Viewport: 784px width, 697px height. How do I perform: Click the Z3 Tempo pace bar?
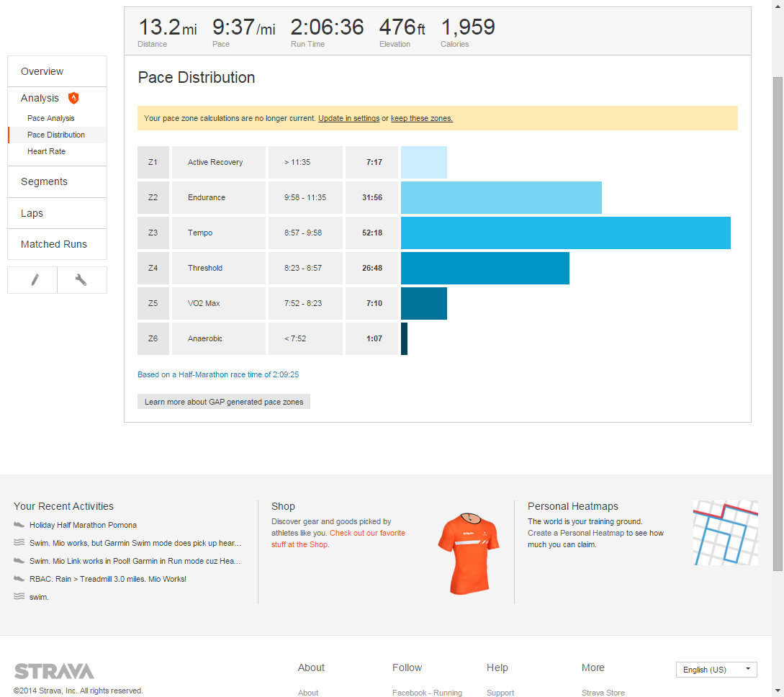click(x=565, y=233)
